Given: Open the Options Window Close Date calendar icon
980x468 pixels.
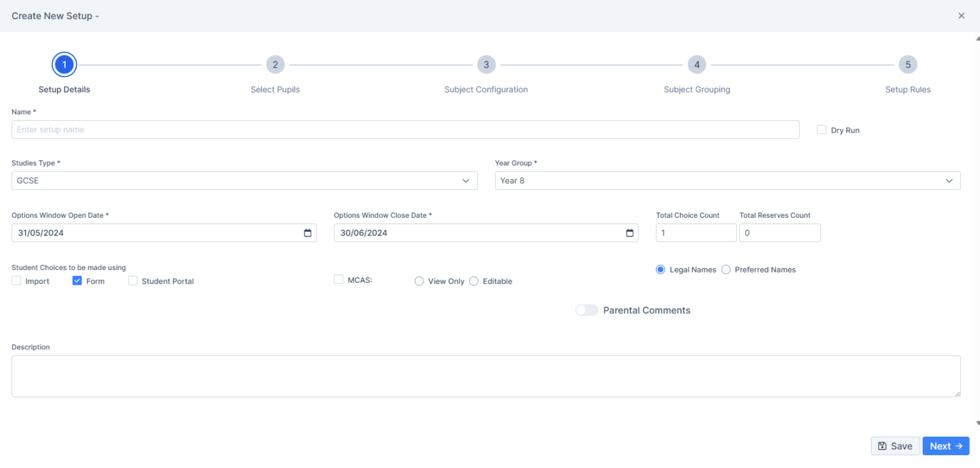Looking at the screenshot, I should pos(630,232).
